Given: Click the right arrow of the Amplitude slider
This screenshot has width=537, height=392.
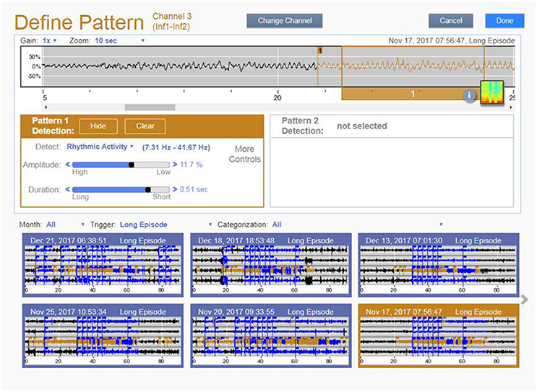Looking at the screenshot, I should click(x=175, y=165).
